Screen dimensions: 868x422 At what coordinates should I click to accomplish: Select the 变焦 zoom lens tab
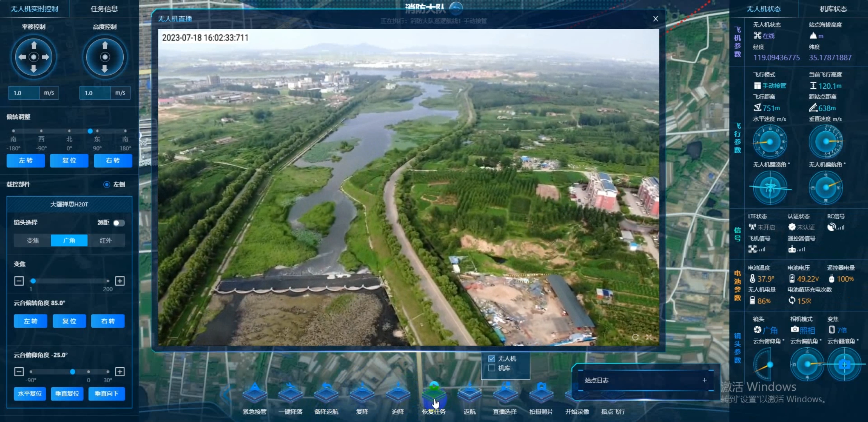coord(32,240)
